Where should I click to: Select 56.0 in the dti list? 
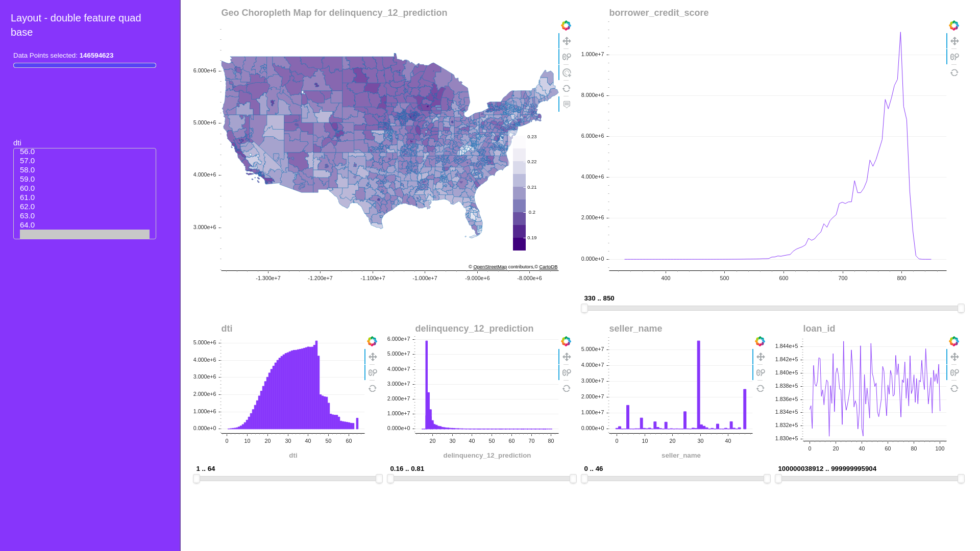(x=85, y=152)
